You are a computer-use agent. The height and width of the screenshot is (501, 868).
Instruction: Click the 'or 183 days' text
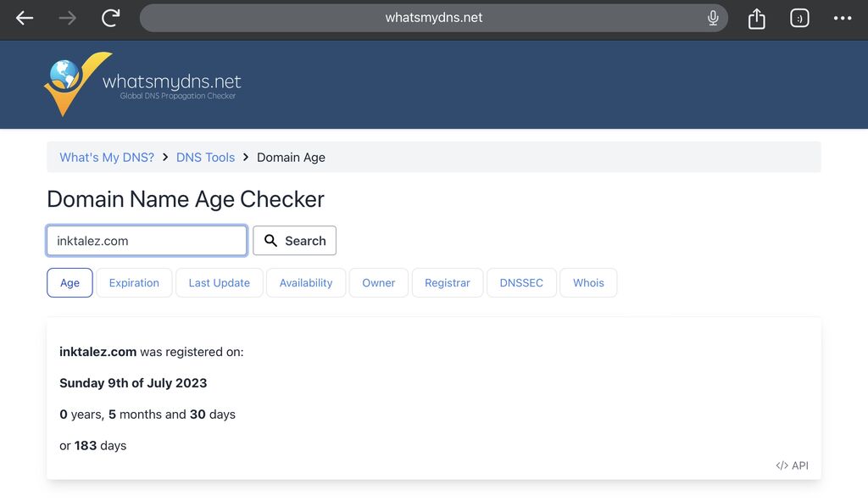(93, 446)
